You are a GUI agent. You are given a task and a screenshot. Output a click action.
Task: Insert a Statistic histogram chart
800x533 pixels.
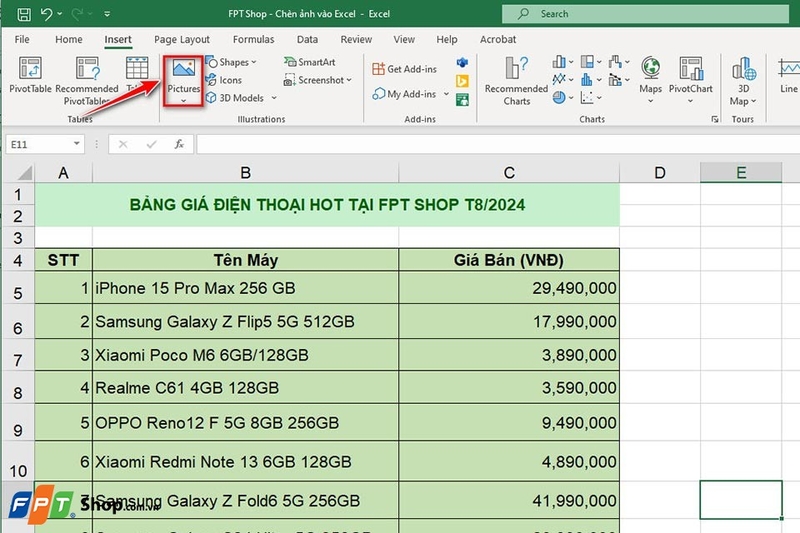591,80
